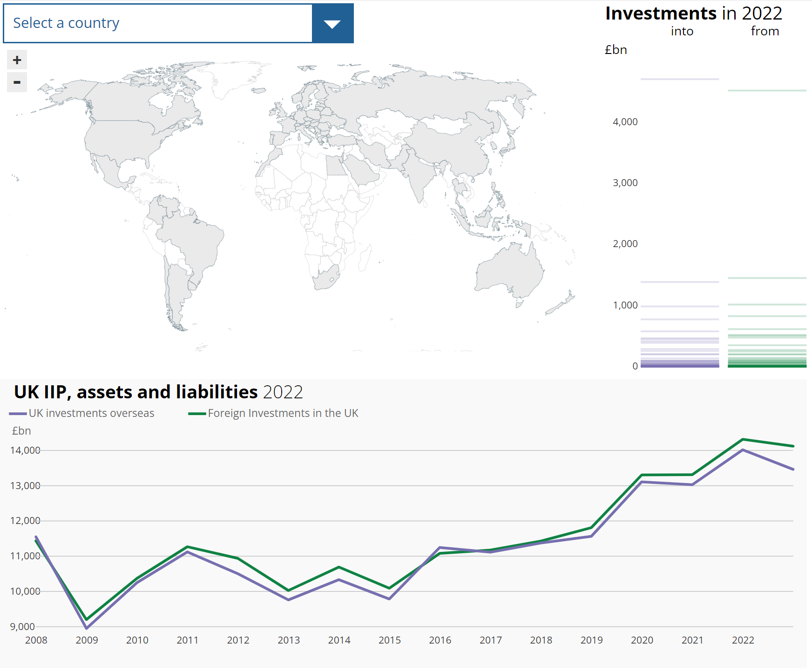Click the 2022 year on timeline axis
812x671 pixels.
[x=743, y=640]
